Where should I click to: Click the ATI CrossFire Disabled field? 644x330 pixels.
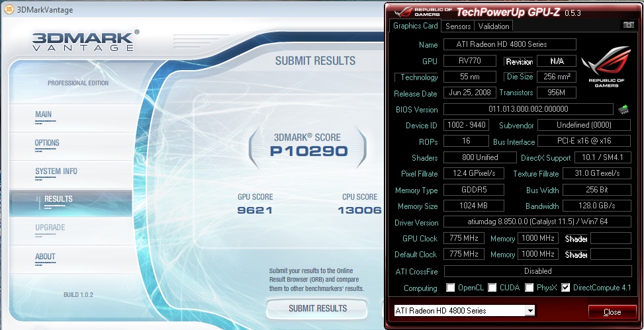[x=537, y=271]
